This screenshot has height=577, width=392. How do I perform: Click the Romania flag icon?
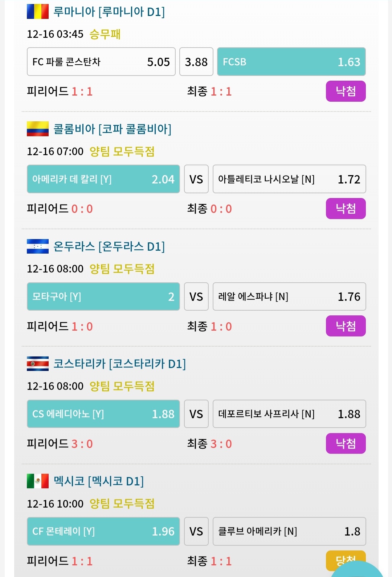pyautogui.click(x=38, y=11)
